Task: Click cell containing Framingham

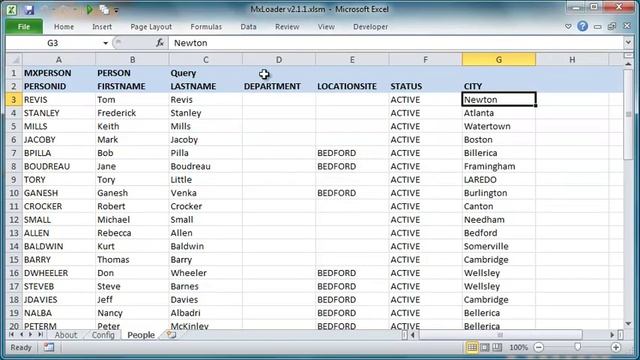Action: point(499,167)
